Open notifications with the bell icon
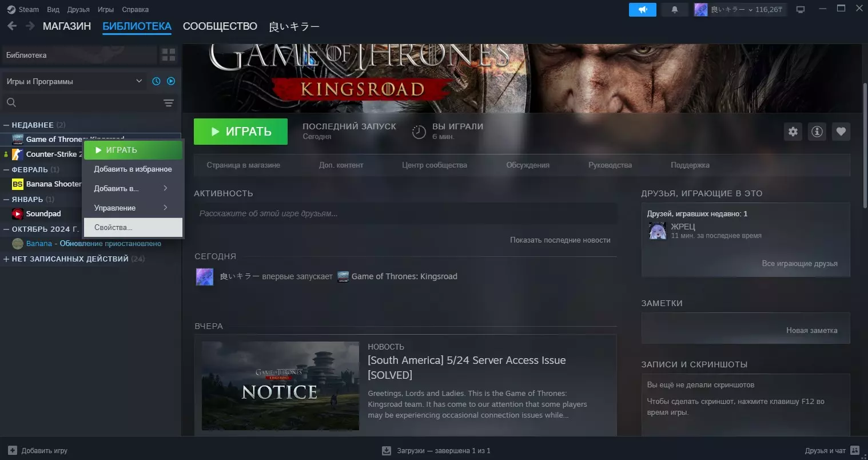The width and height of the screenshot is (868, 460). click(x=675, y=10)
